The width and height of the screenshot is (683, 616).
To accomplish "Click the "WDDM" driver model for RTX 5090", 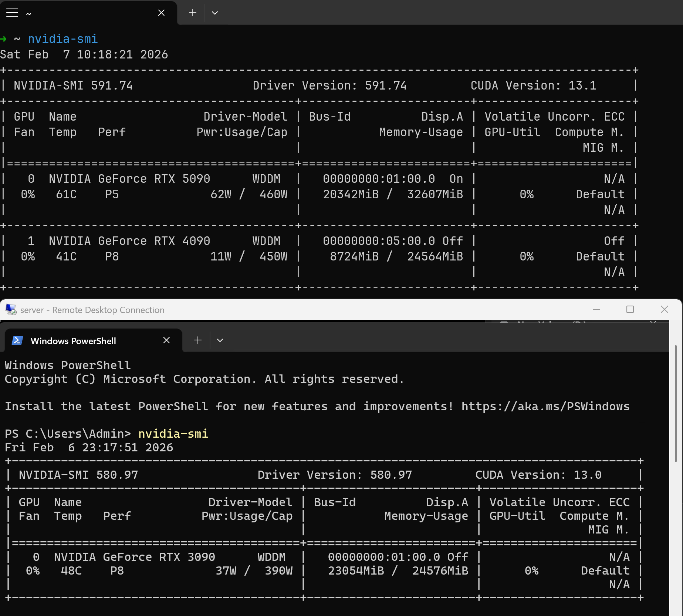I will tap(267, 179).
